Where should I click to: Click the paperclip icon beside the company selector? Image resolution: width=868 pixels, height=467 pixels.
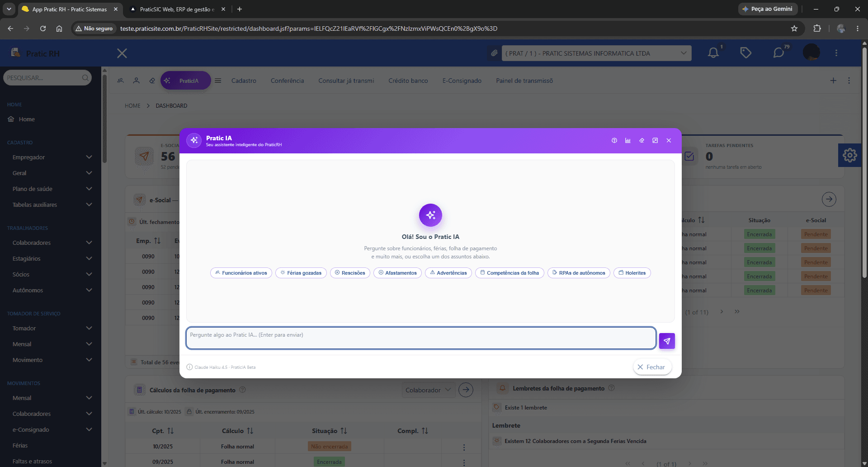[494, 53]
